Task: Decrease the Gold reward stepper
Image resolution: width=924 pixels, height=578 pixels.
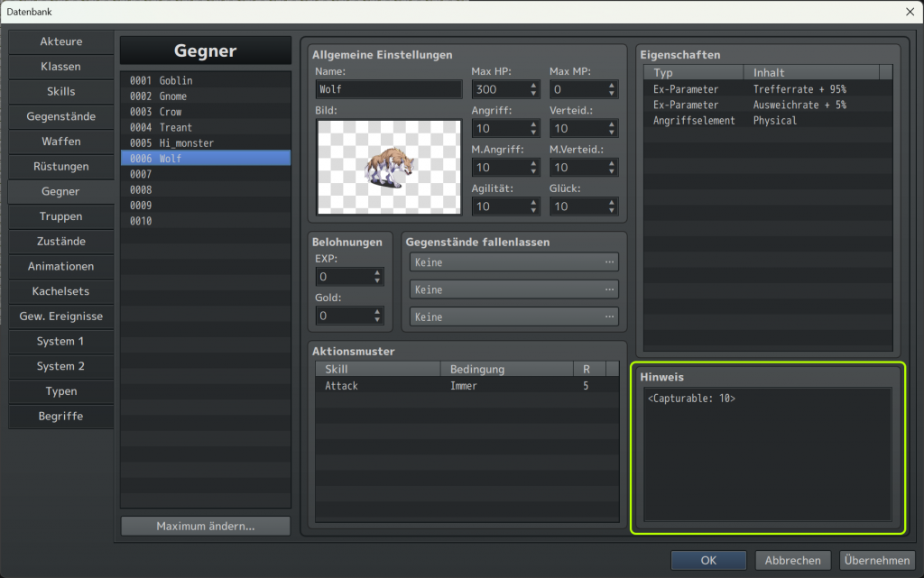Action: coord(376,320)
